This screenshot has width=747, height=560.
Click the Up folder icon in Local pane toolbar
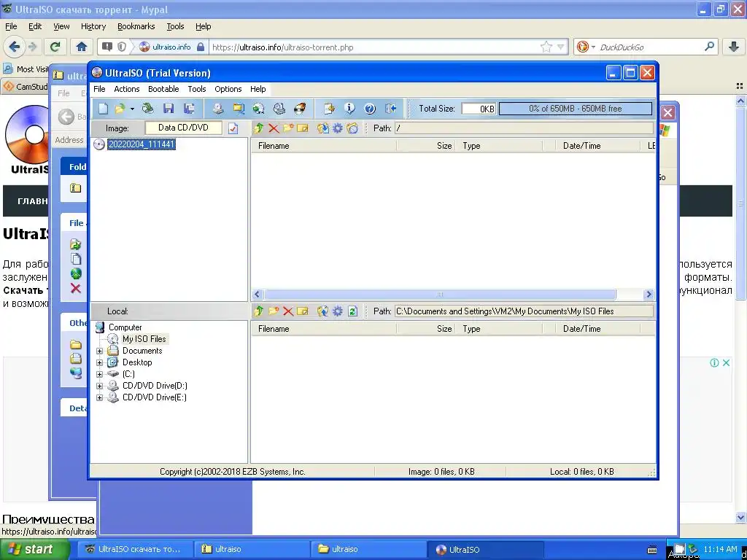[259, 311]
